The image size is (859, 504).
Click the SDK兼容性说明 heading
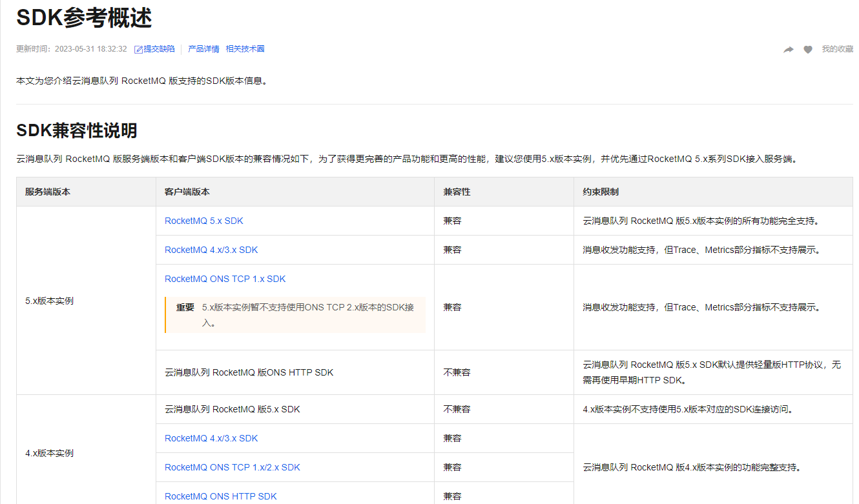(x=77, y=130)
